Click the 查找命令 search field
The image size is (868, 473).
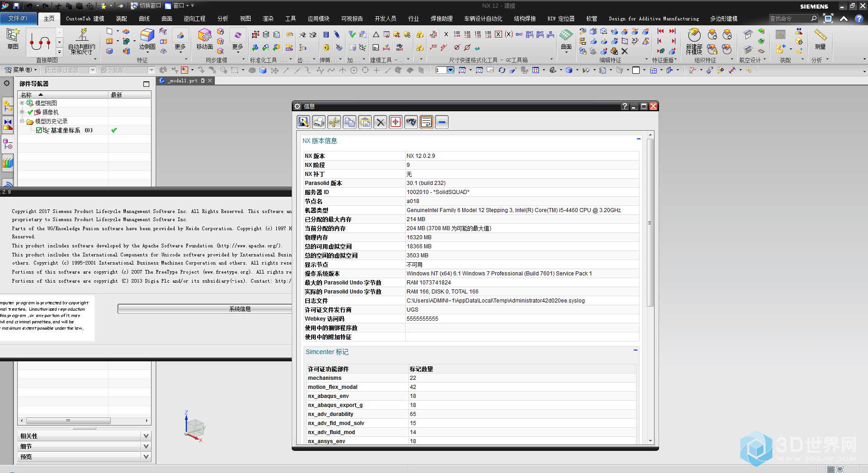(789, 19)
